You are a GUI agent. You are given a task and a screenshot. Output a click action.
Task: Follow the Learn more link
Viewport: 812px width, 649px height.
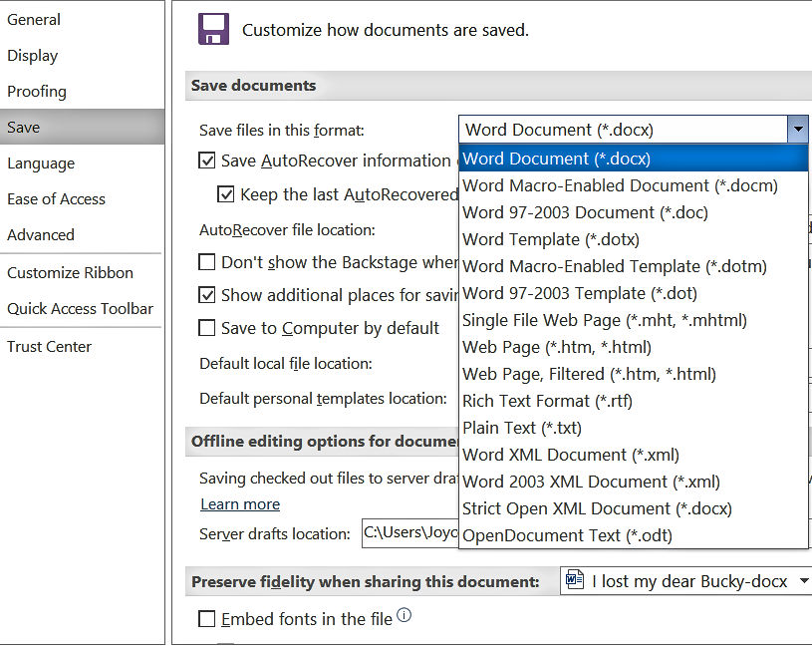240,504
